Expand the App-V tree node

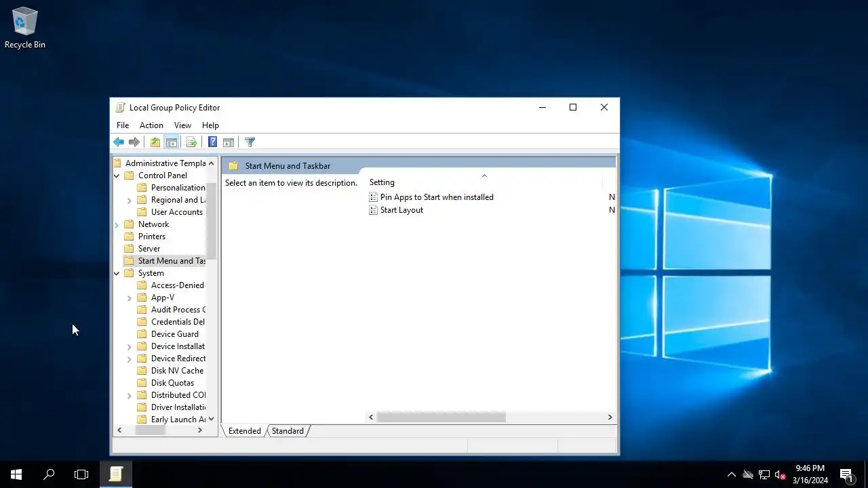point(130,298)
